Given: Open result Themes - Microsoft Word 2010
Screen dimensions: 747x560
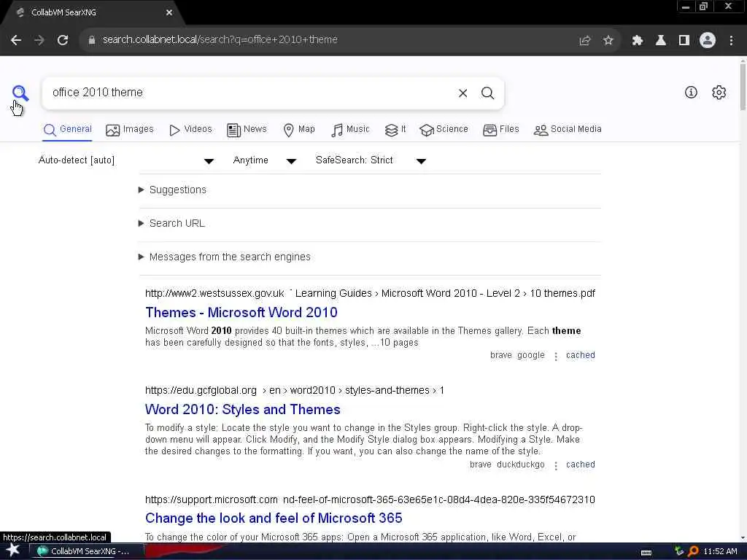Looking at the screenshot, I should click(241, 312).
